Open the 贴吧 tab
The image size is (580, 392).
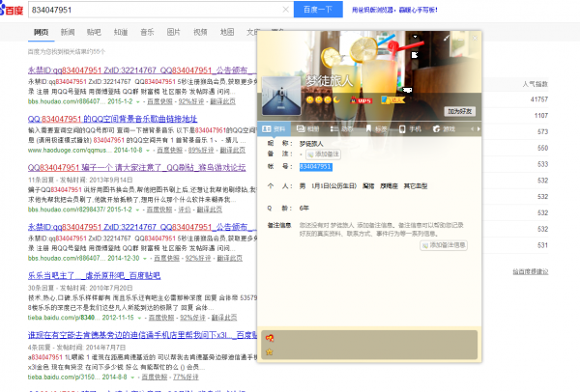coord(94,32)
